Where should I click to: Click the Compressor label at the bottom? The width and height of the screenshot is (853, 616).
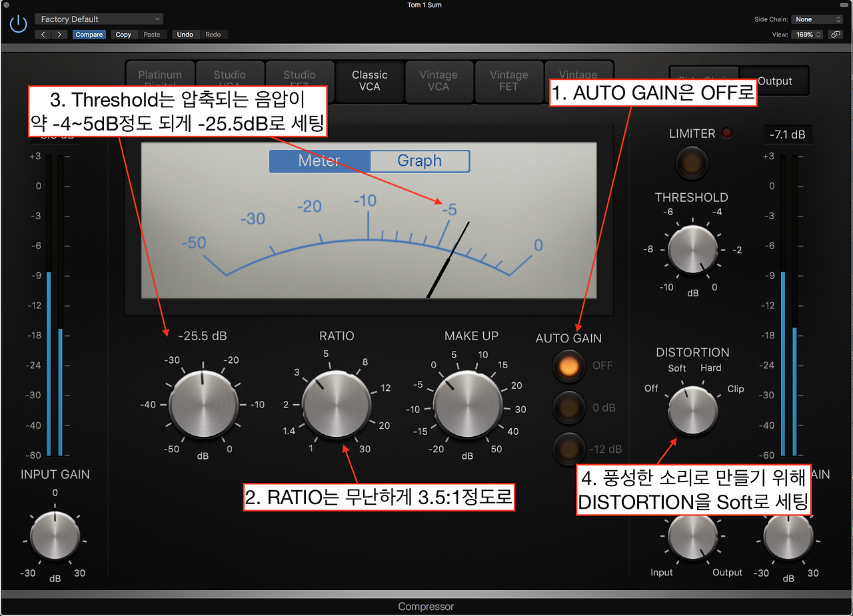click(x=426, y=607)
